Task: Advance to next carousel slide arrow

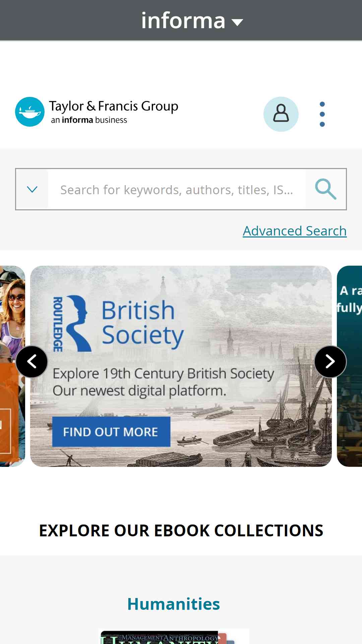Action: coord(330,362)
